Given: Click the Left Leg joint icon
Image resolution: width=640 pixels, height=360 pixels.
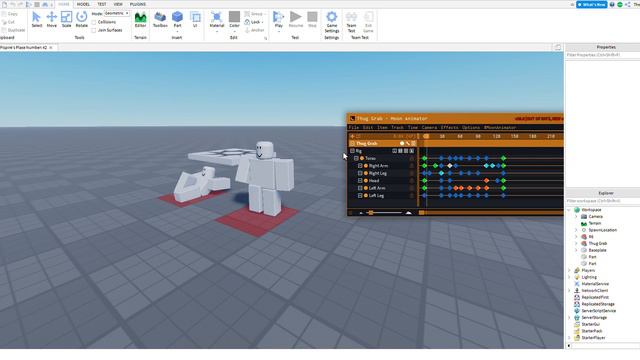Looking at the screenshot, I should tap(366, 196).
